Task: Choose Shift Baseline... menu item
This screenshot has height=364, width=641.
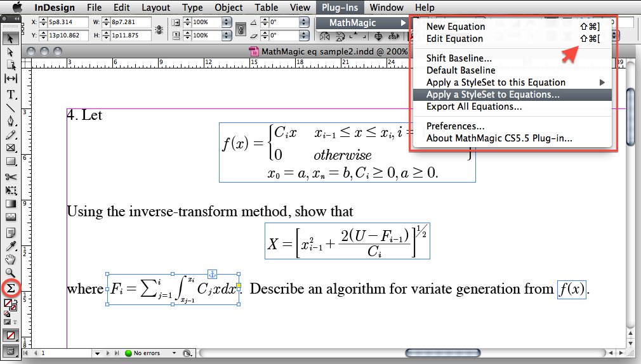Action: click(513, 58)
